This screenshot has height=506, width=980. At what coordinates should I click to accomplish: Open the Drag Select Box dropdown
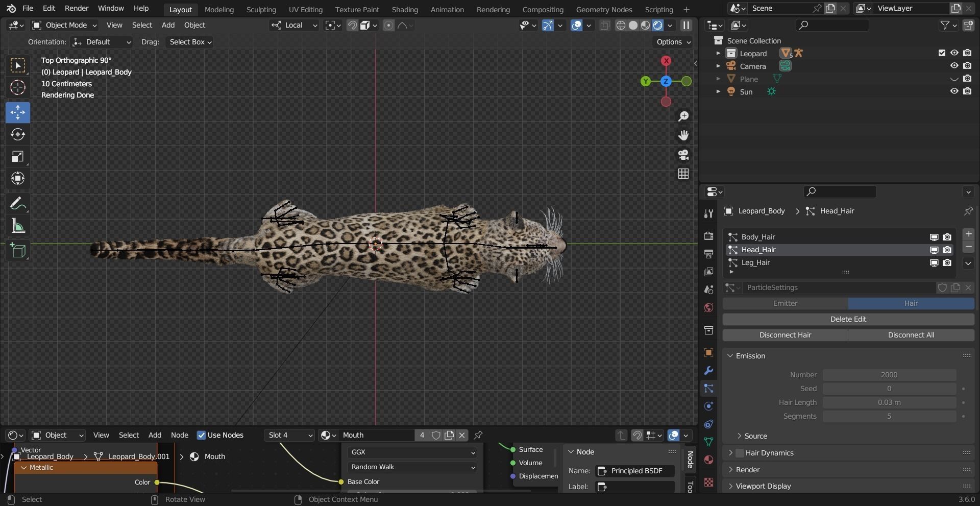point(189,42)
